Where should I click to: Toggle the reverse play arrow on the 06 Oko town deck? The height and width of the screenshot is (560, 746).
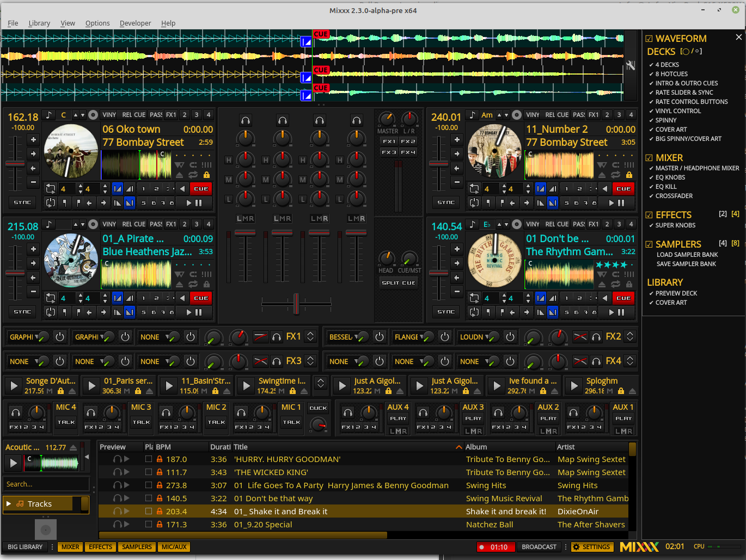pos(182,189)
